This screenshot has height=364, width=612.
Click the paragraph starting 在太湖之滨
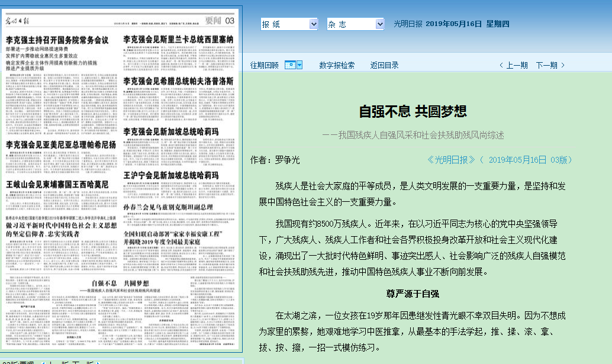click(412, 331)
